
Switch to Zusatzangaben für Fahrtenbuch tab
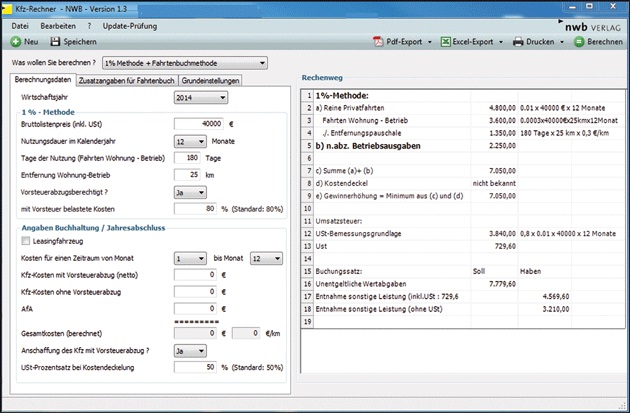coord(129,79)
